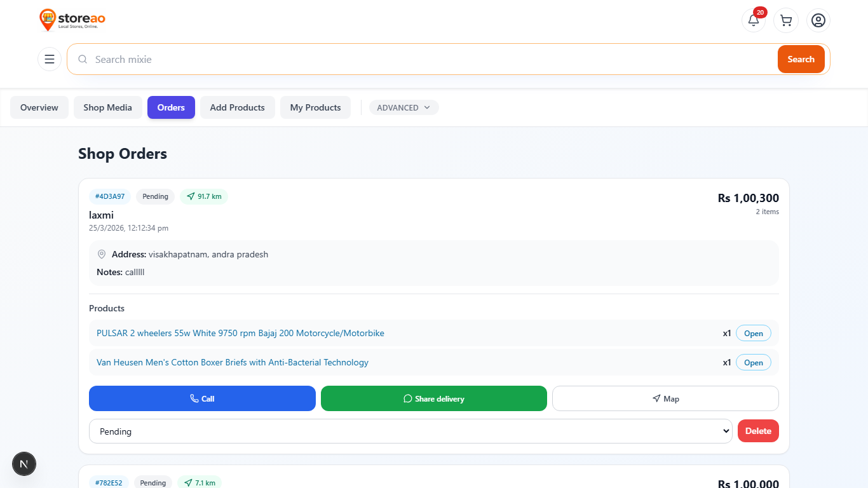This screenshot has width=868, height=488.
Task: Switch to the Shop Media tab
Action: point(108,107)
